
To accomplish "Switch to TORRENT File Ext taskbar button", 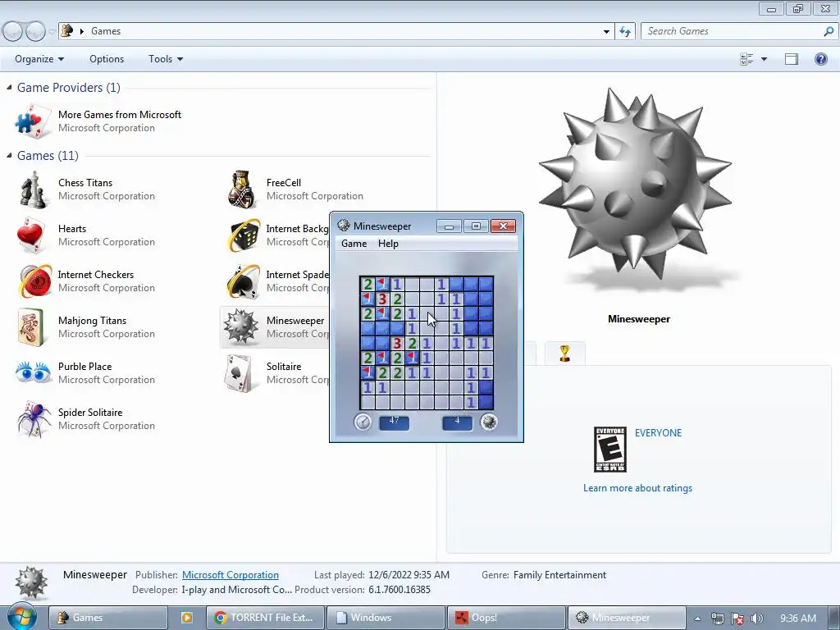I will tap(265, 618).
